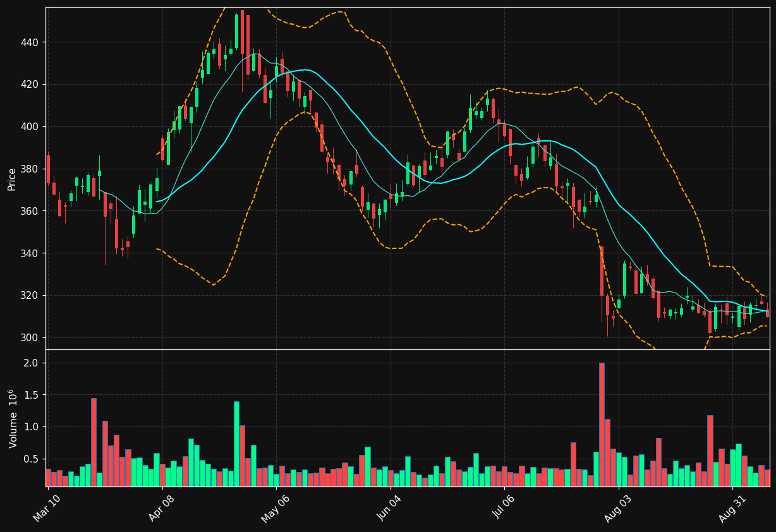Click the May 06 date label
Screen dimensions: 776x532
(276, 509)
